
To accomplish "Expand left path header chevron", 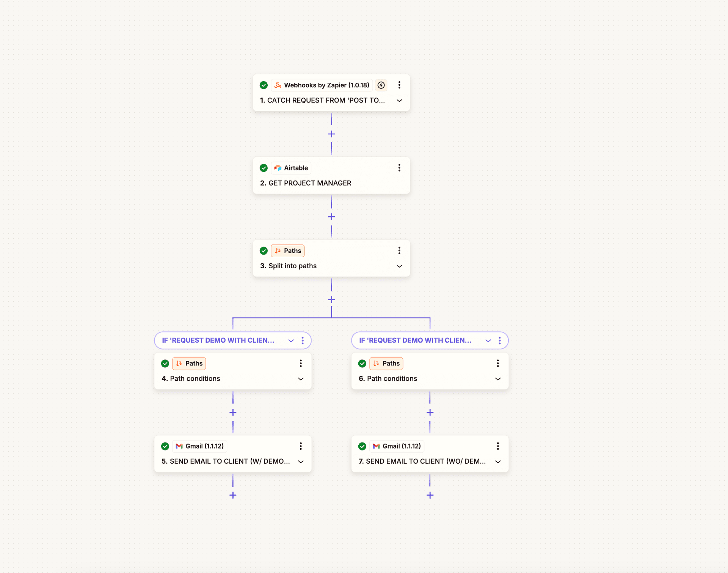I will pyautogui.click(x=291, y=340).
